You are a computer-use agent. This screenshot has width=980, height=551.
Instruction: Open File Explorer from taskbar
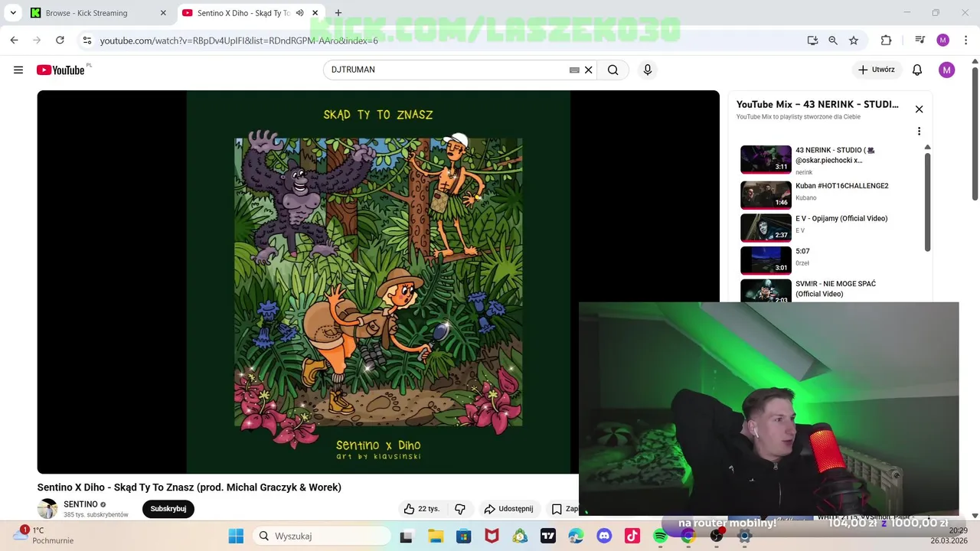[435, 536]
